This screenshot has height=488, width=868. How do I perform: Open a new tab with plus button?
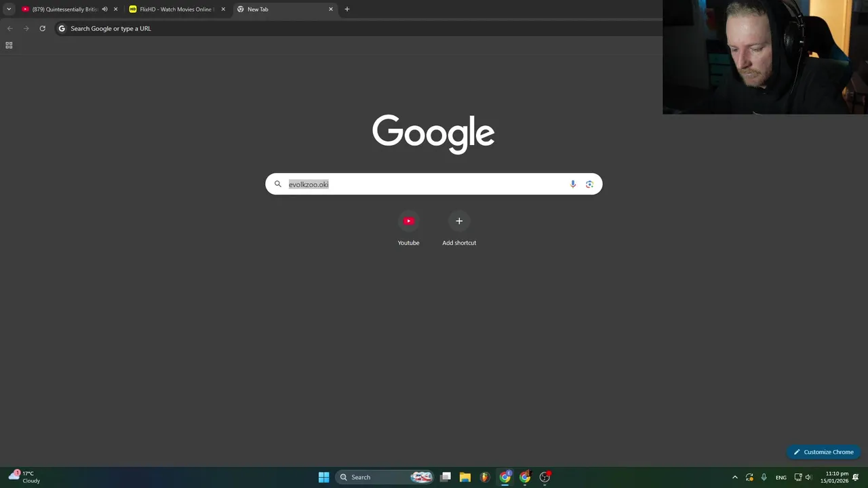[347, 9]
